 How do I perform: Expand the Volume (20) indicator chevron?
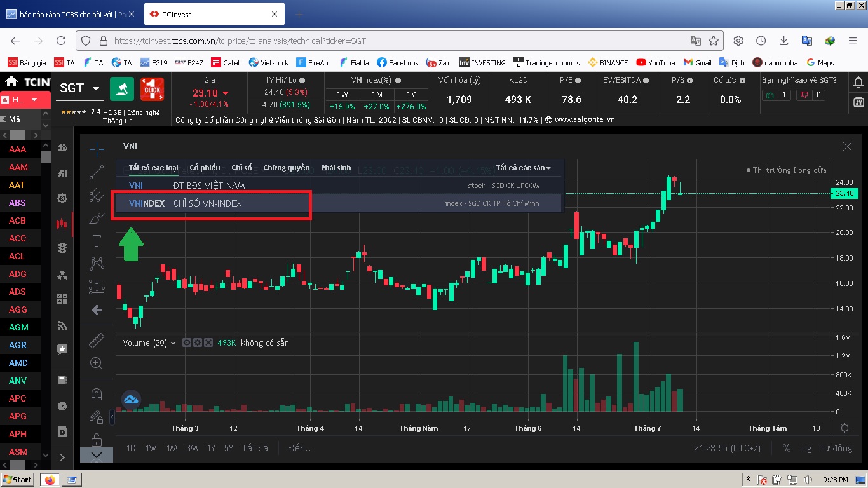(x=173, y=343)
